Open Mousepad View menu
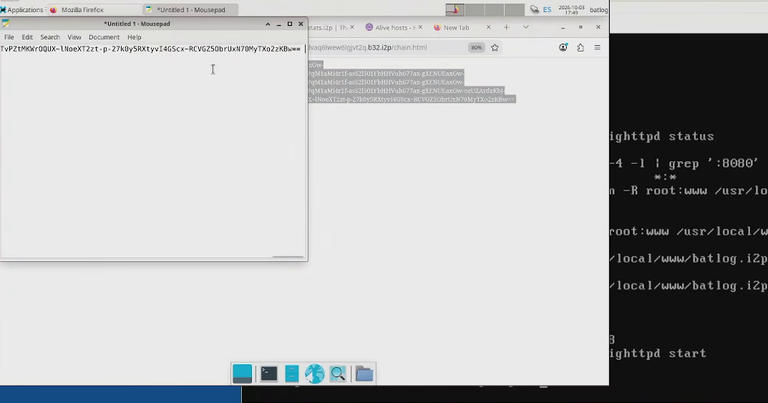 74,37
